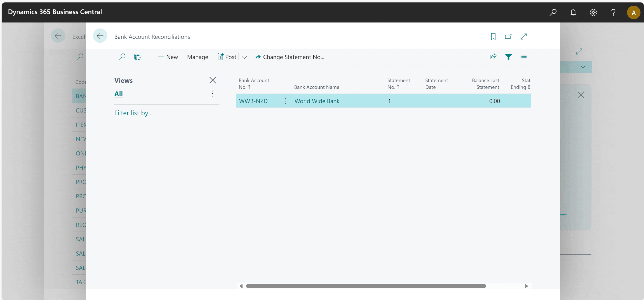Click the Share icon in the toolbar
Image resolution: width=644 pixels, height=300 pixels.
point(493,57)
